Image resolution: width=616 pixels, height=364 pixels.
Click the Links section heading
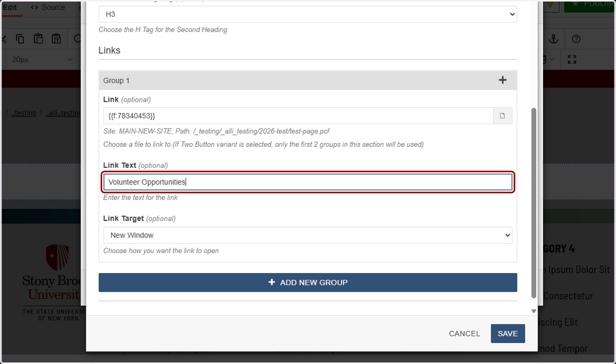(109, 50)
